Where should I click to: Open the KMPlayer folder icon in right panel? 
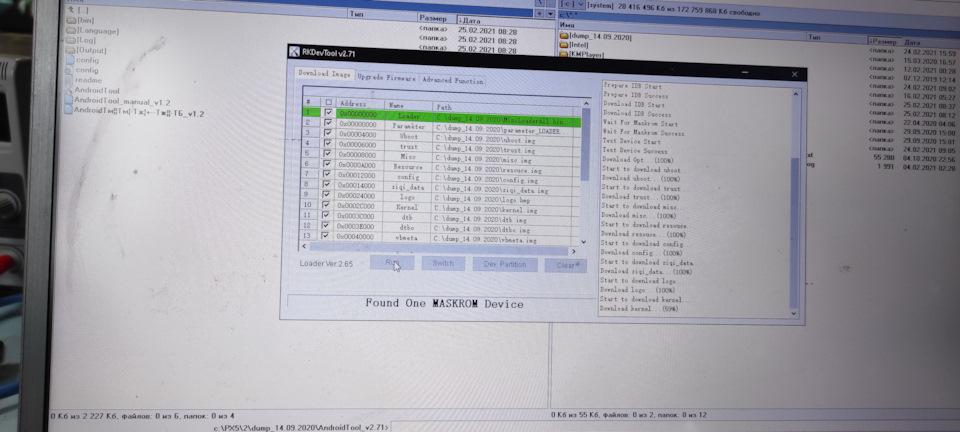(564, 54)
